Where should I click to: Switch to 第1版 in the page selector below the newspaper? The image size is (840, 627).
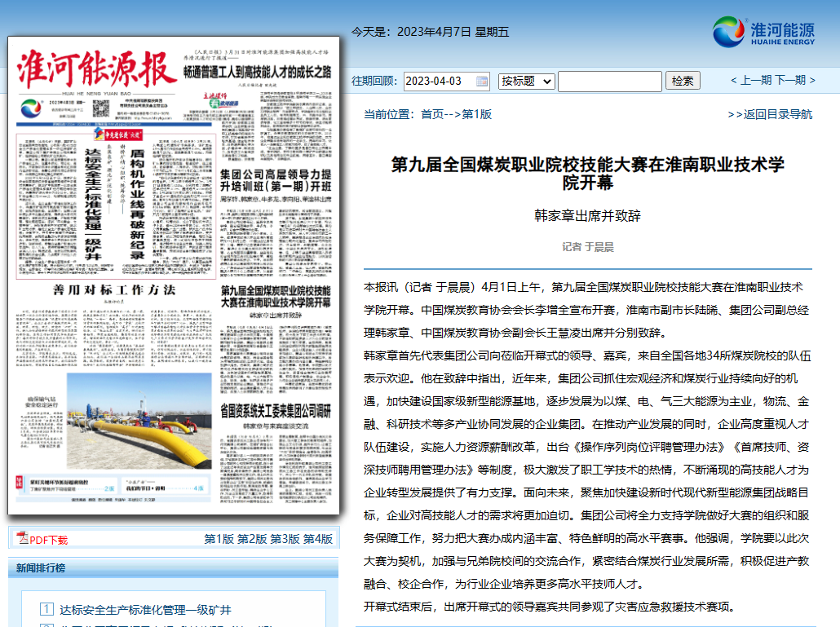coord(219,539)
